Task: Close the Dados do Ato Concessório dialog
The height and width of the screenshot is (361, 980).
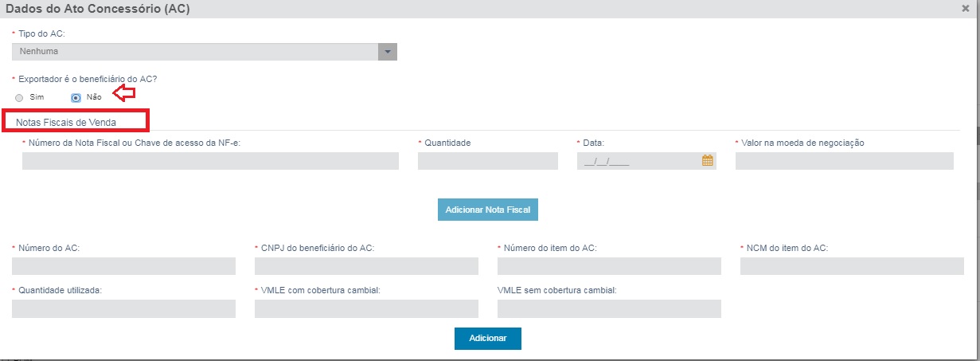Action: [965, 8]
